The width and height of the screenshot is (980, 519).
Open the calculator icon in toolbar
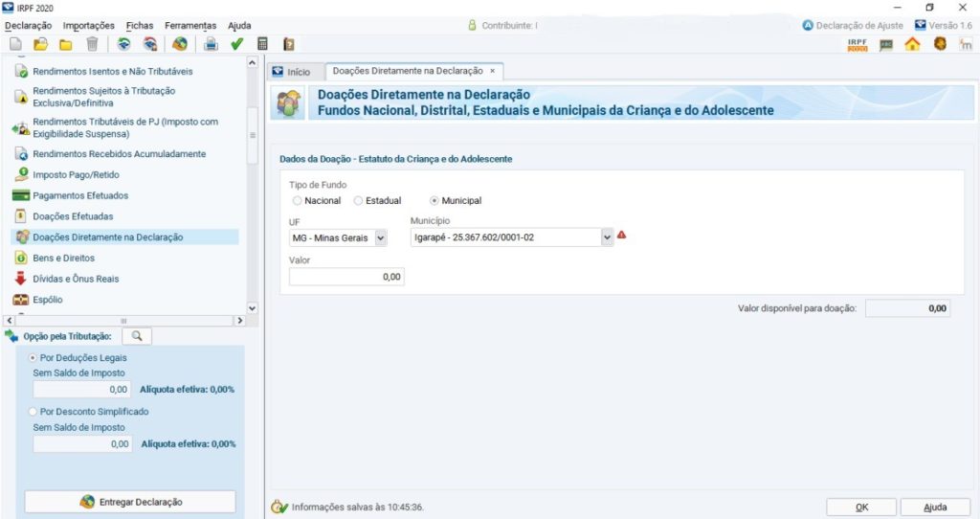[262, 44]
